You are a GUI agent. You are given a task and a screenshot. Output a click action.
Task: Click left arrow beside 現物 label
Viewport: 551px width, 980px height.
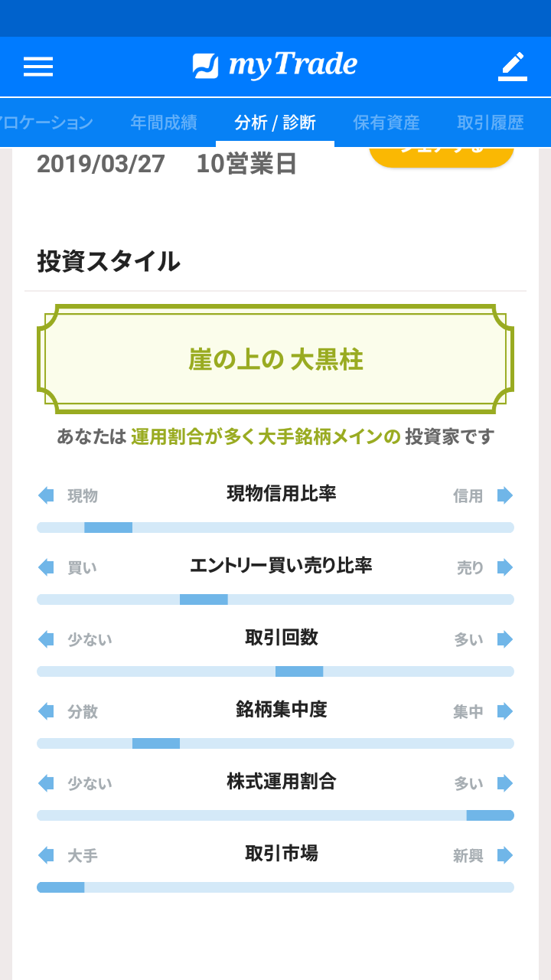click(x=46, y=495)
